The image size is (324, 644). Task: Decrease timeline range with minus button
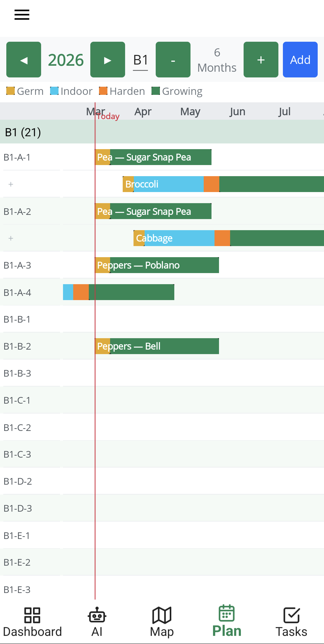pyautogui.click(x=173, y=59)
